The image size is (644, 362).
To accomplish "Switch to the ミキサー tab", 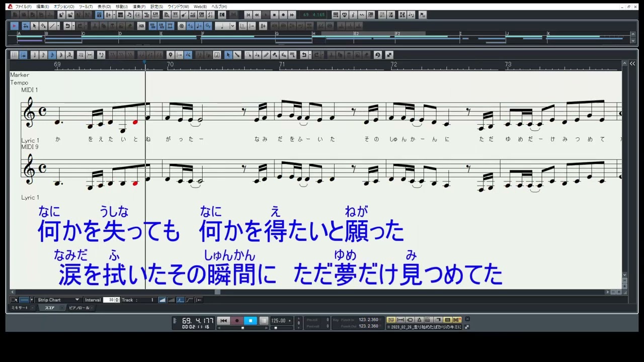I will point(20,308).
